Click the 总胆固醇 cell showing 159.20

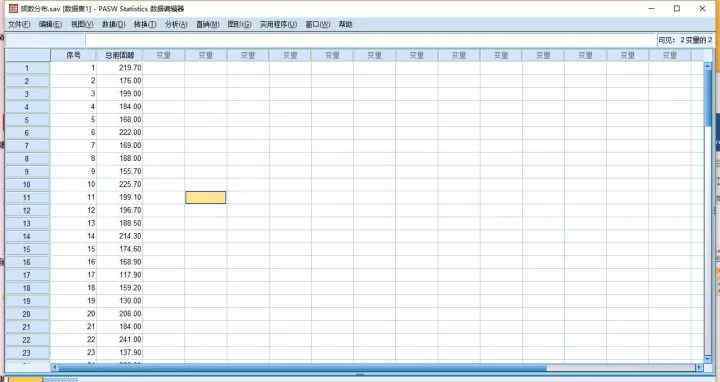[120, 288]
